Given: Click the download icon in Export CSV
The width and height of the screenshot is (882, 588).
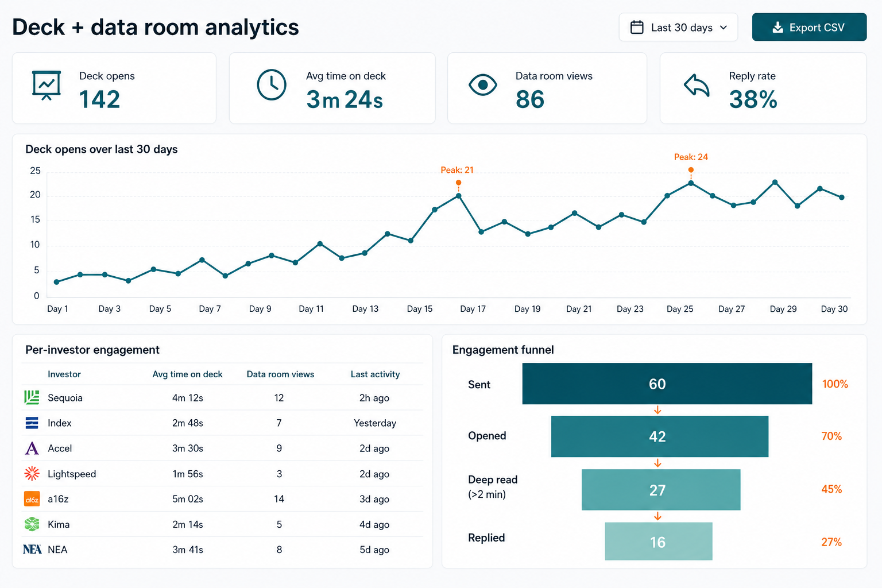Looking at the screenshot, I should pos(777,28).
